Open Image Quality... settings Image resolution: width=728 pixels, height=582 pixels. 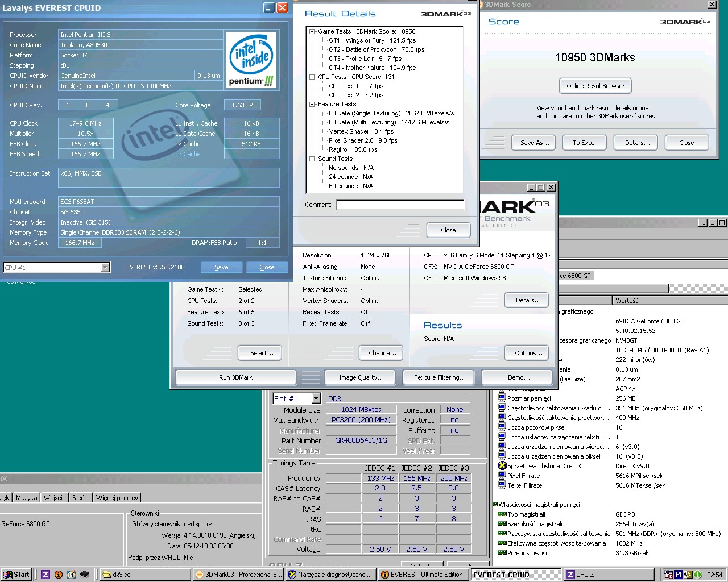point(361,377)
